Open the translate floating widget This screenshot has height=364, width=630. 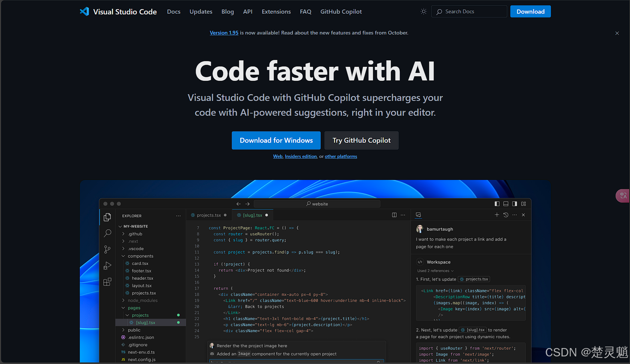(623, 196)
